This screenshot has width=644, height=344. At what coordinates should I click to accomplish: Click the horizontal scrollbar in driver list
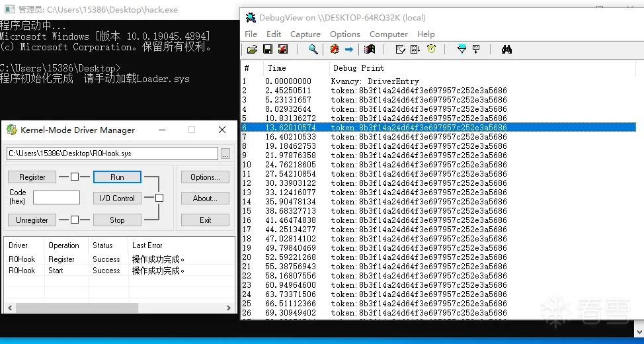(x=119, y=308)
